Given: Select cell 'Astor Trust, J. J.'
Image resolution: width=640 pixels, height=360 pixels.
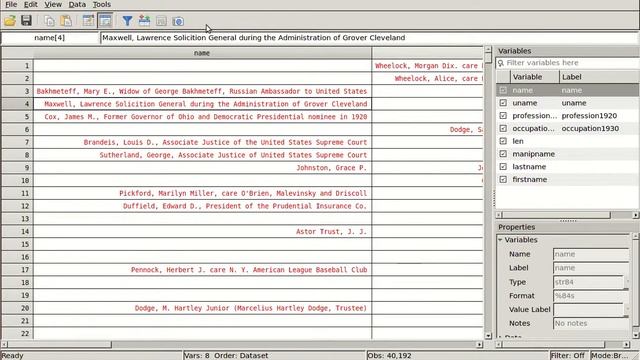Looking at the screenshot, I should click(202, 231).
